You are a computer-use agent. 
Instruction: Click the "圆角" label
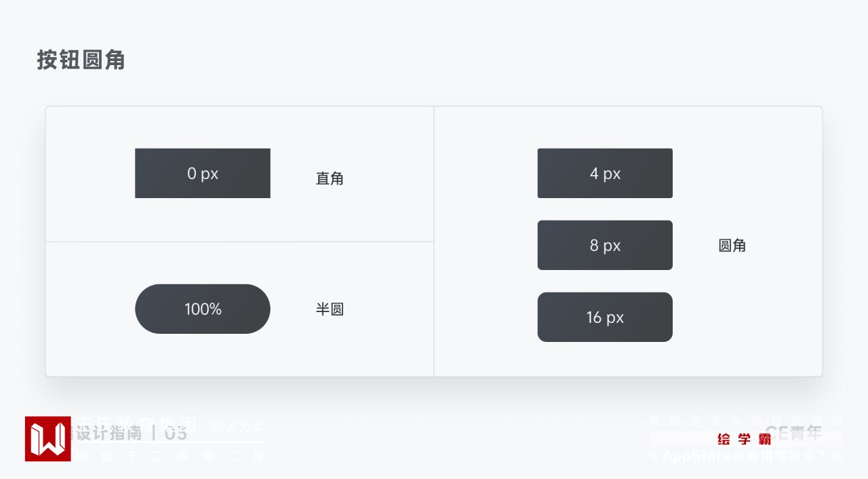[x=732, y=246]
